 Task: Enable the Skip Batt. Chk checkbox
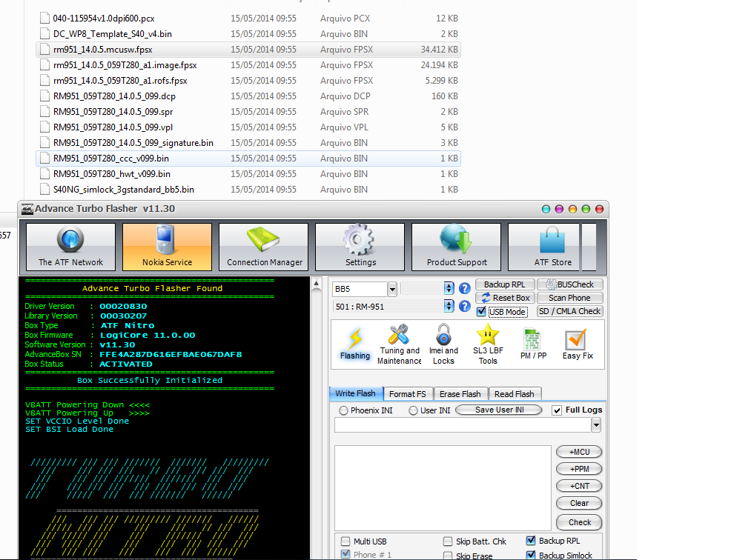449,541
